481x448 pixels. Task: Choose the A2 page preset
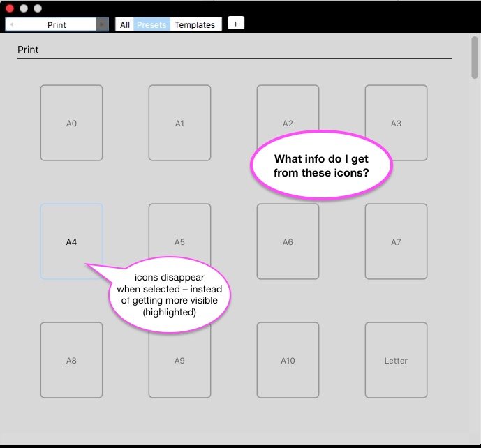pyautogui.click(x=288, y=123)
